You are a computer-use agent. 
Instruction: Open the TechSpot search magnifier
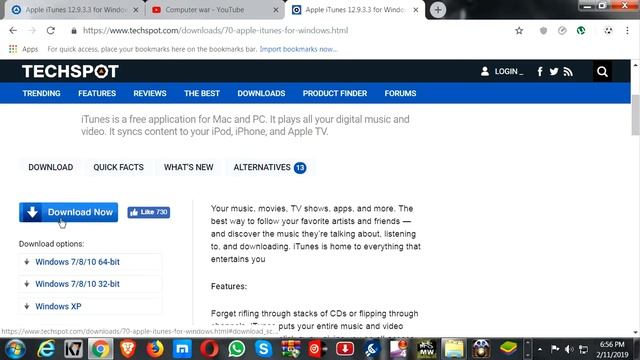602,72
